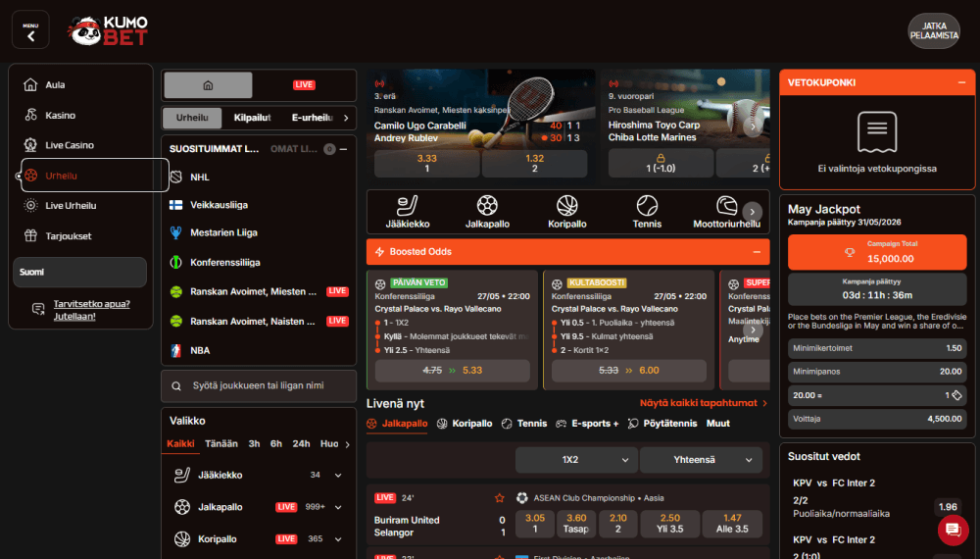980x559 pixels.
Task: Switch to the LIVE tab
Action: 304,85
